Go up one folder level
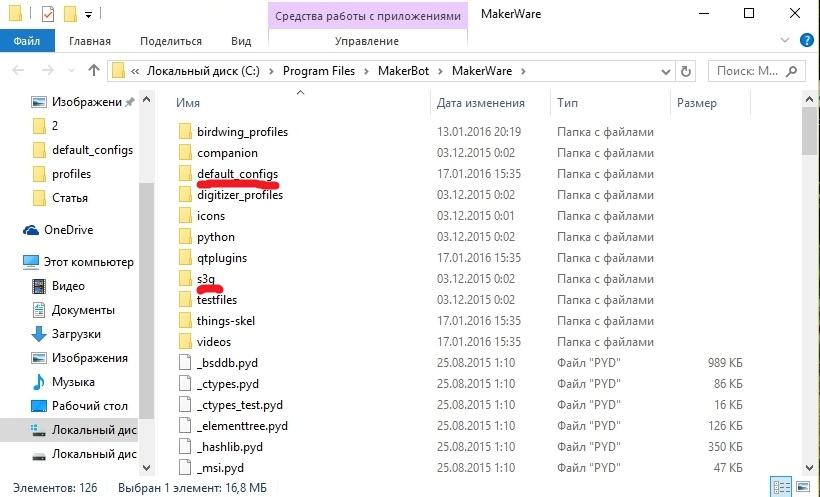The width and height of the screenshot is (820, 497). pos(94,70)
